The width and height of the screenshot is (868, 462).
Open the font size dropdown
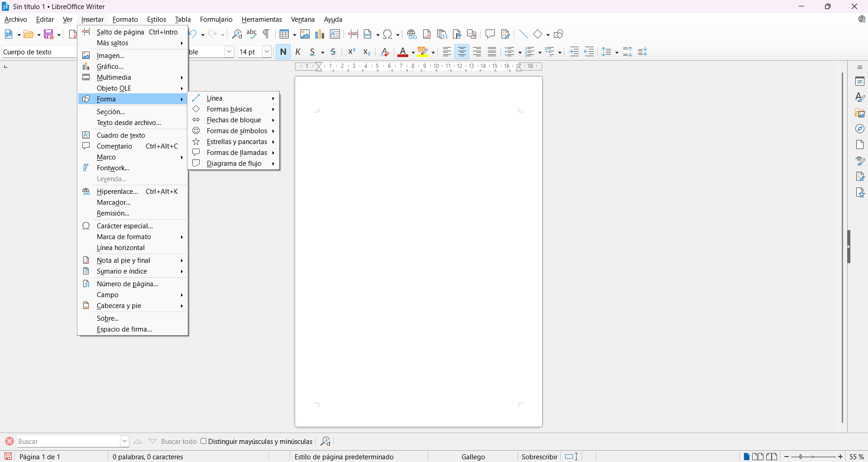pos(267,52)
